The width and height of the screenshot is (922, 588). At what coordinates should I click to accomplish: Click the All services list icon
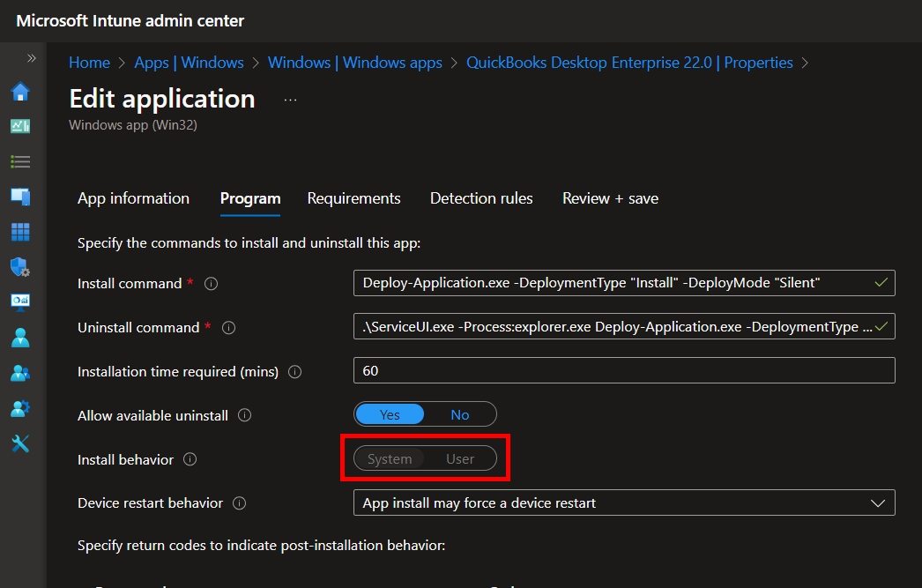[x=20, y=161]
